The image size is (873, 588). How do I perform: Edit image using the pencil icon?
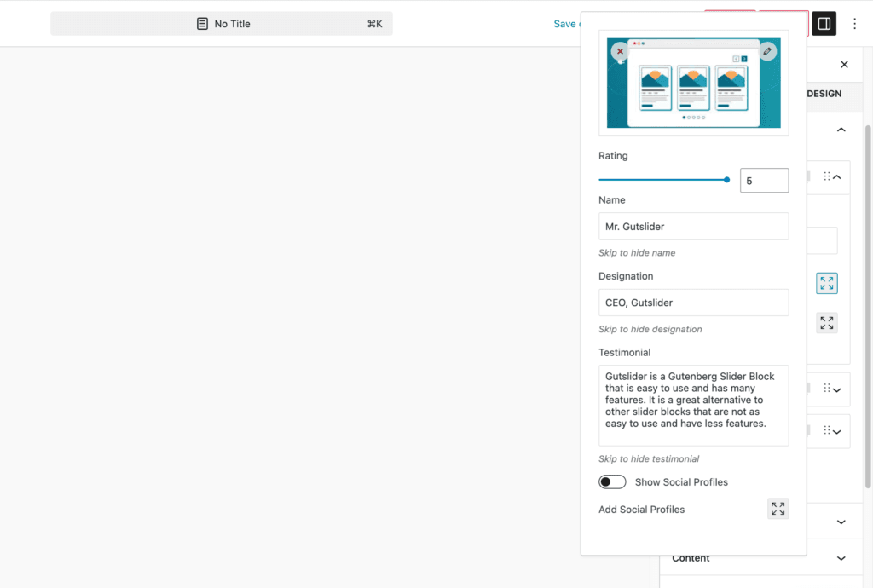pyautogui.click(x=767, y=51)
